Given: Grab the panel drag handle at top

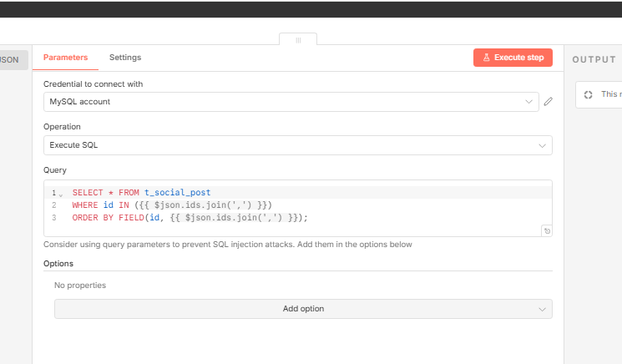Looking at the screenshot, I should tap(298, 39).
